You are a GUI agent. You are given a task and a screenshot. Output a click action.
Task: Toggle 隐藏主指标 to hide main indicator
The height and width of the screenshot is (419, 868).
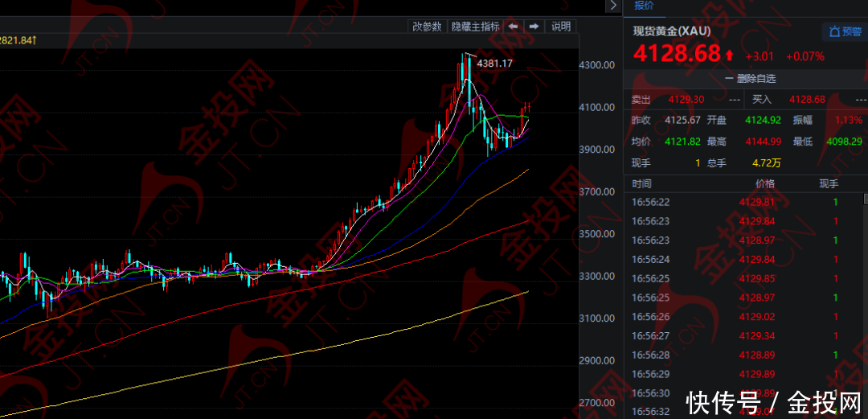(x=475, y=27)
